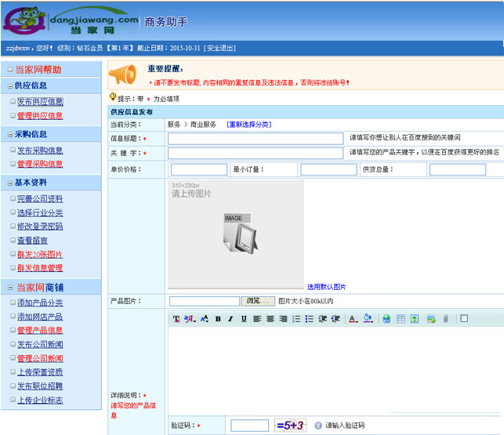The height and width of the screenshot is (435, 504).
Task: Open 发布公司新闻 link
Action: [40, 345]
